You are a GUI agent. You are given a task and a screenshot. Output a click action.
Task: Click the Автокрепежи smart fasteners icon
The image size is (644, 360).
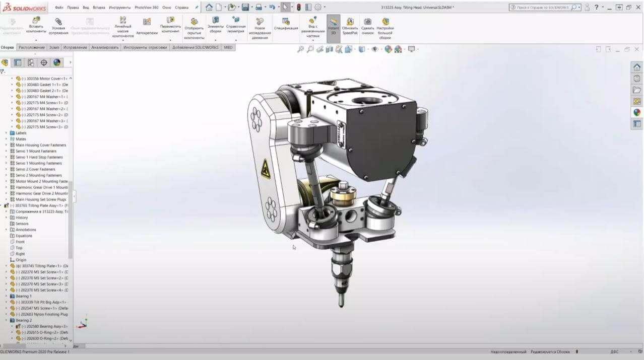tap(147, 22)
